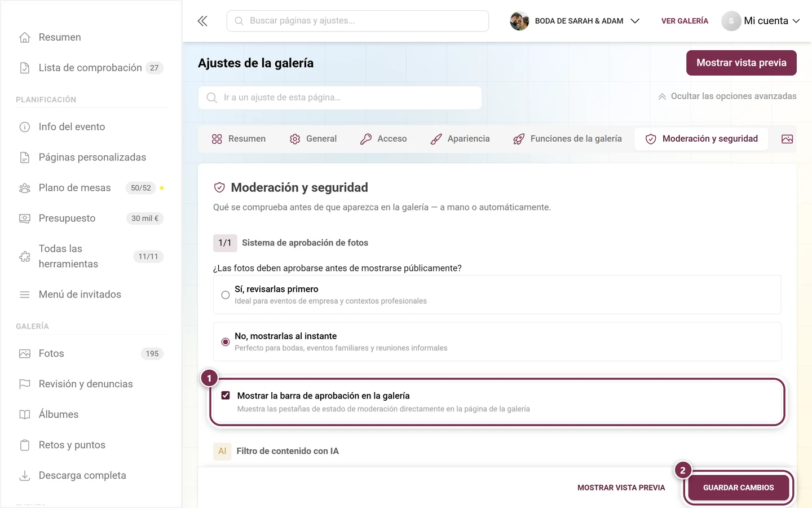
Task: Click 'MOSTRAR VISTA PREVIA' link at bottom
Action: (621, 488)
